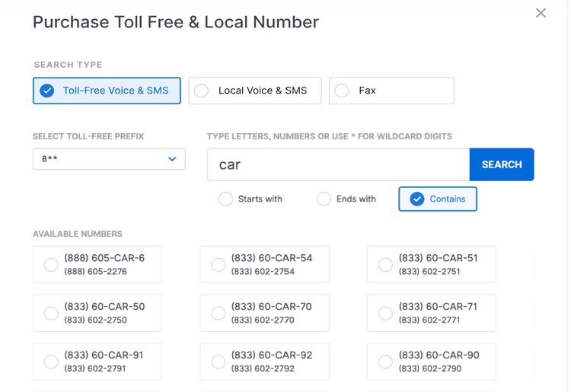Choose the "Ends with" match option
Screen dimensions: 571x392
pos(324,199)
